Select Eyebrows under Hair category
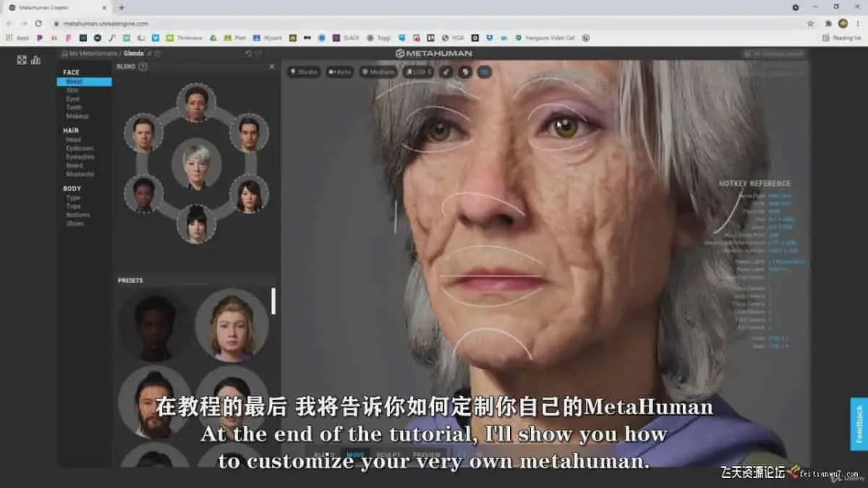The width and height of the screenshot is (868, 488). coord(80,148)
